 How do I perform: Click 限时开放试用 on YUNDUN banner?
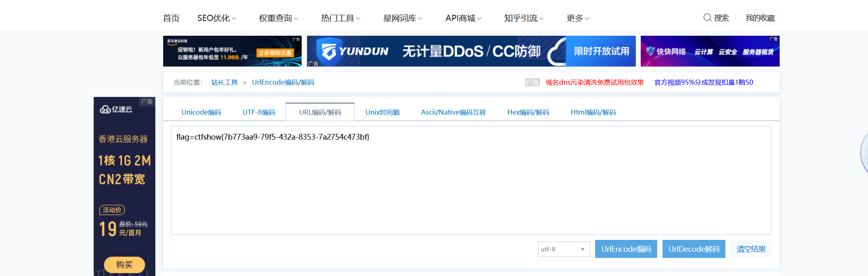pyautogui.click(x=601, y=51)
